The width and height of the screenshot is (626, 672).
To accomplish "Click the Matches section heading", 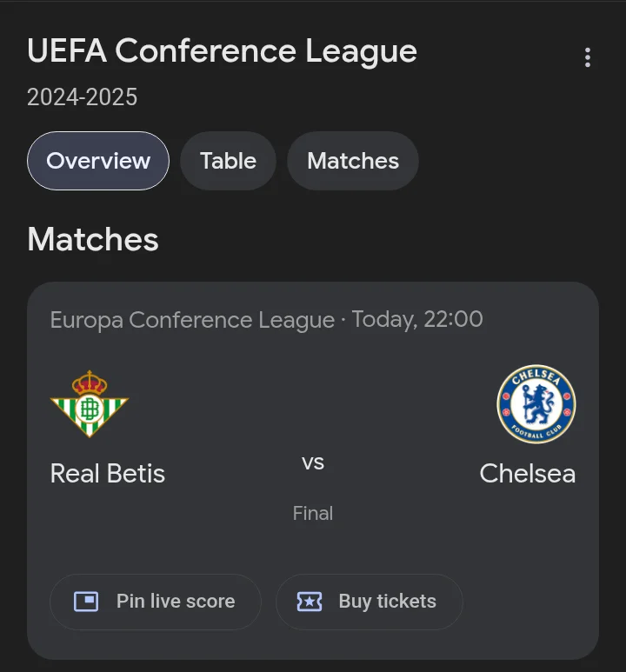I will point(93,239).
